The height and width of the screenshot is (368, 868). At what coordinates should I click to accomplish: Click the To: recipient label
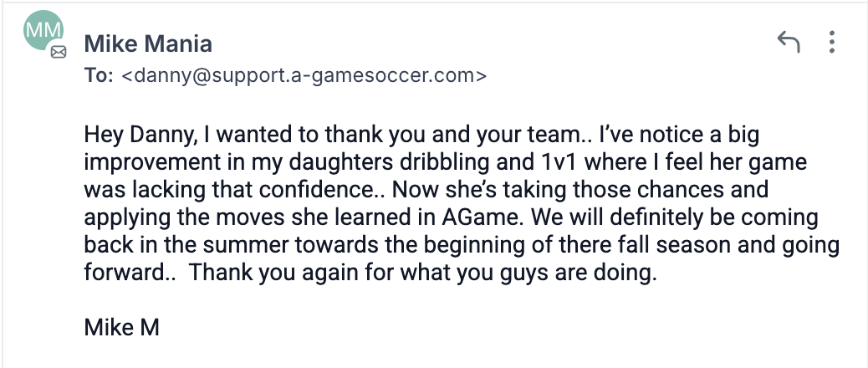pyautogui.click(x=99, y=75)
